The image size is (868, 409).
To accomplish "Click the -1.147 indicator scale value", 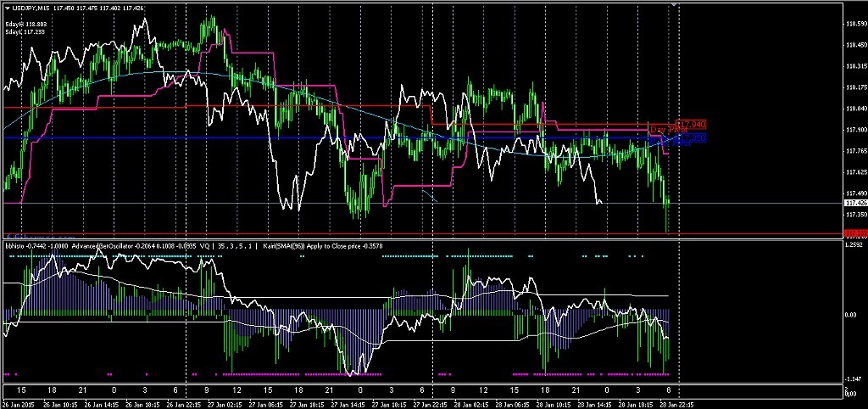I will 855,378.
